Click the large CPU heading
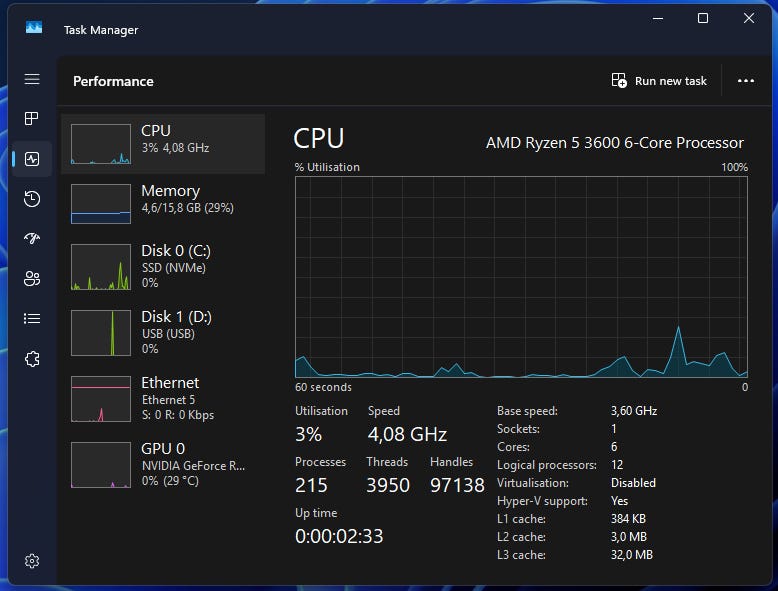This screenshot has width=778, height=591. coord(319,138)
